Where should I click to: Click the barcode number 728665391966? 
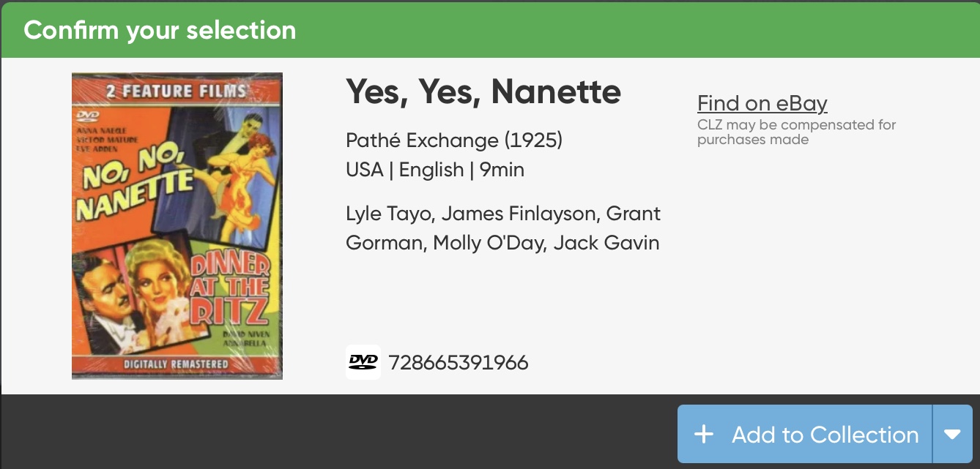(x=459, y=362)
